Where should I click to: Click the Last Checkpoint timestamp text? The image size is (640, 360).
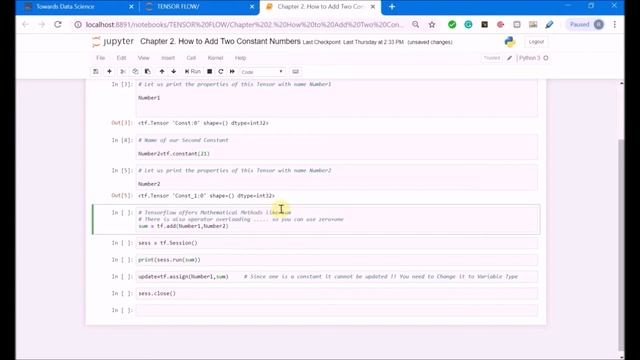[353, 42]
